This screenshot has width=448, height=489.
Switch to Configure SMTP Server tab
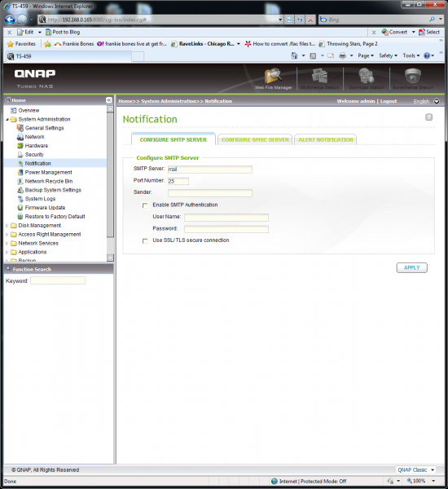[x=173, y=139]
